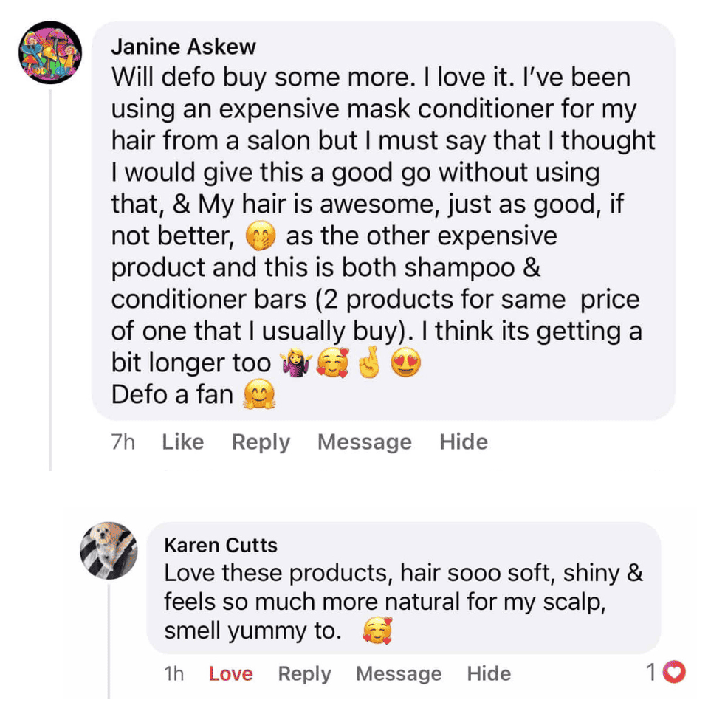The height and width of the screenshot is (728, 725).
Task: Hide Karen Cutts's comment
Action: click(x=489, y=673)
